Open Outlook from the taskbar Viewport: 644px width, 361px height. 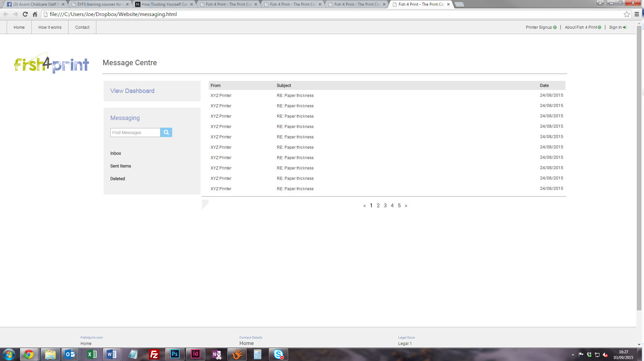[x=70, y=354]
